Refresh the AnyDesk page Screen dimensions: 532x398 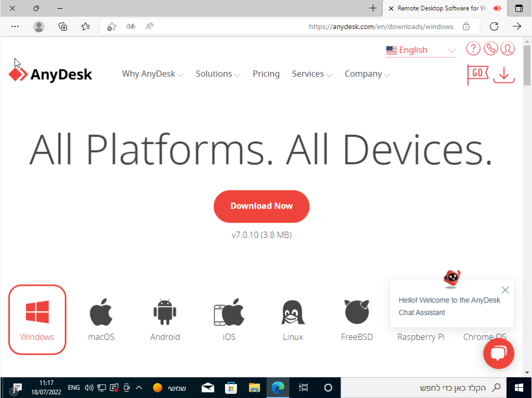494,26
